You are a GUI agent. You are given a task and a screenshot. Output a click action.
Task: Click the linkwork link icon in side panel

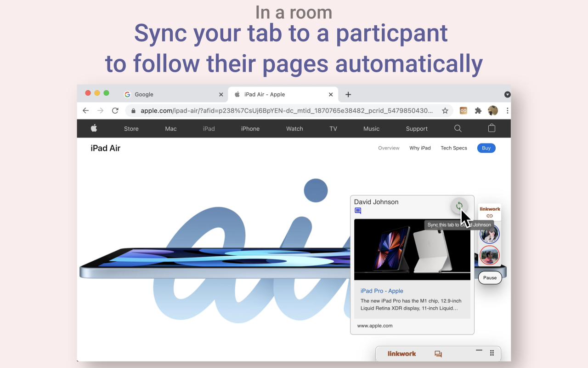pos(490,216)
